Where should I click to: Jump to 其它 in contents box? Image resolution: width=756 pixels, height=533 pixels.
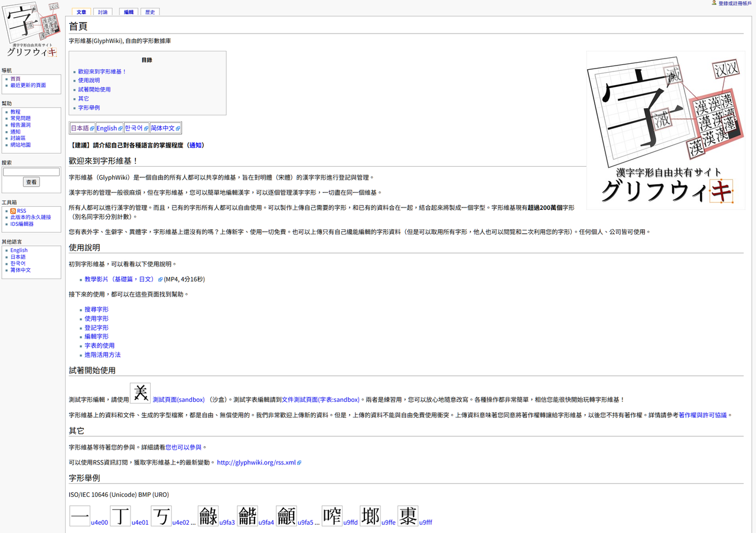pos(83,99)
